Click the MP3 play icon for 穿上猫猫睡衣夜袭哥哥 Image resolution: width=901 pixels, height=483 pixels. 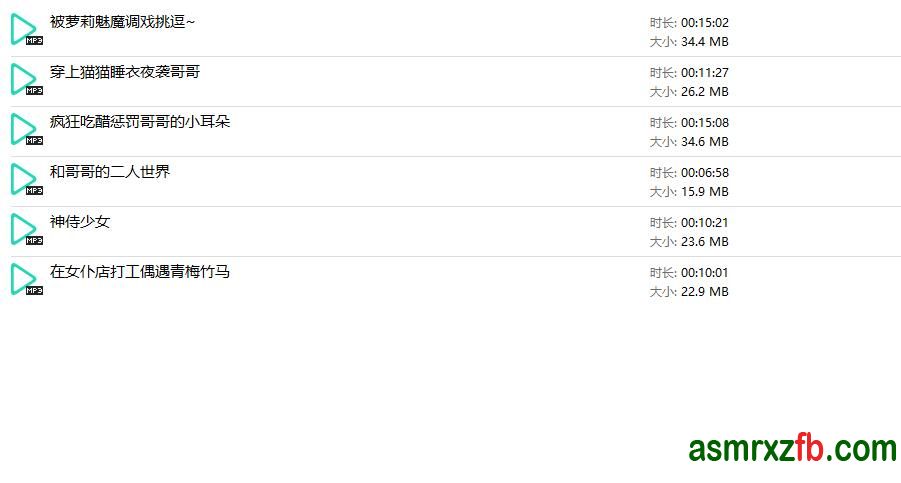[26, 79]
